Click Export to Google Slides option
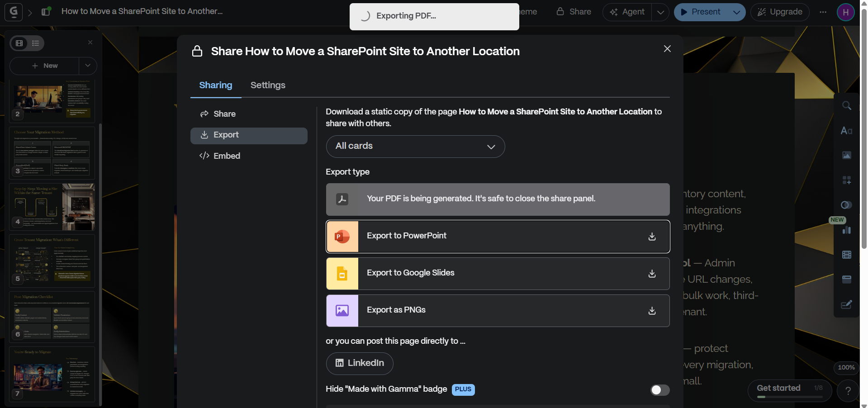The image size is (868, 408). [498, 274]
